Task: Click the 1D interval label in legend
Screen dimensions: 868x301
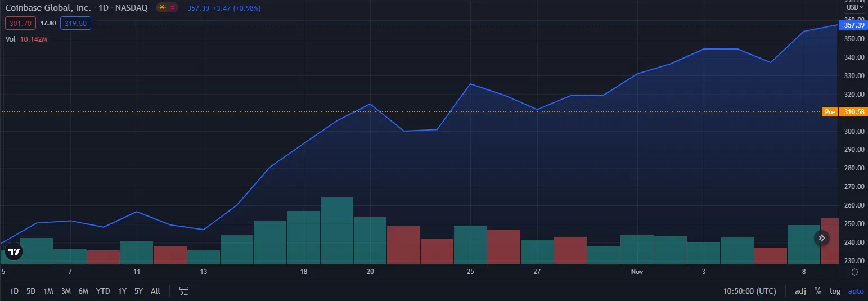Action: coord(104,8)
